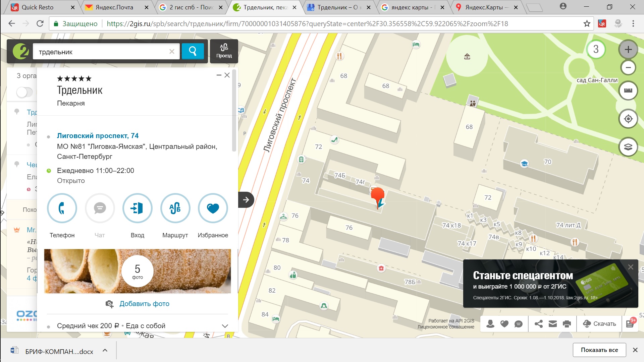Call via the Телефон icon
644x362 pixels.
62,208
